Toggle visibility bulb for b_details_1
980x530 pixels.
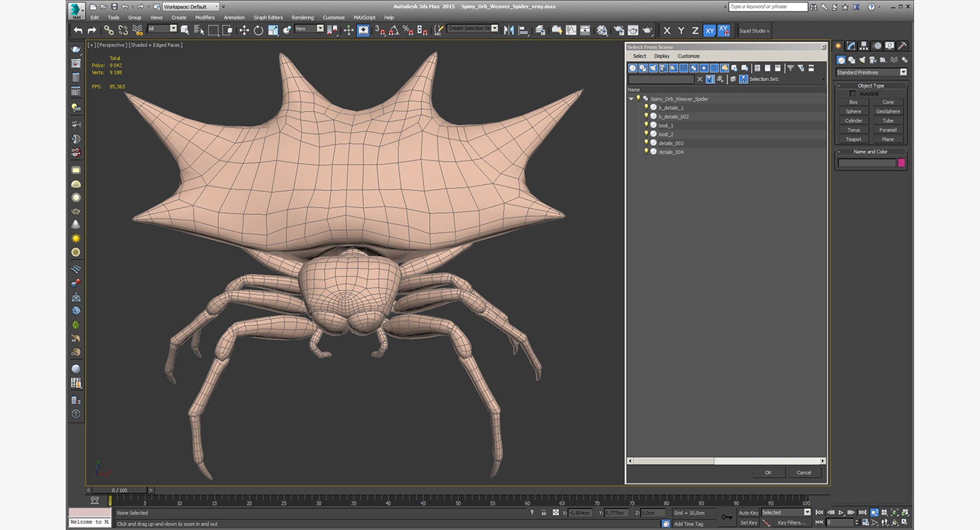pos(646,107)
